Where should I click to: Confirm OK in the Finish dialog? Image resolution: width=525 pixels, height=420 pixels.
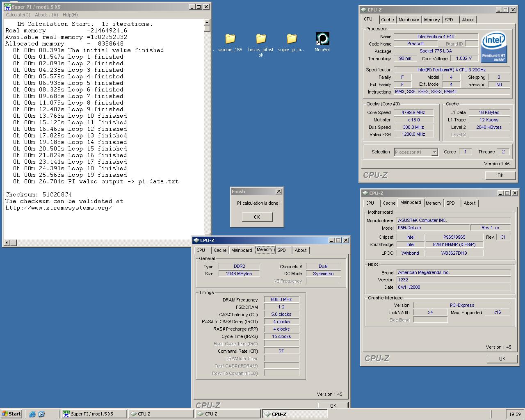coord(257,217)
